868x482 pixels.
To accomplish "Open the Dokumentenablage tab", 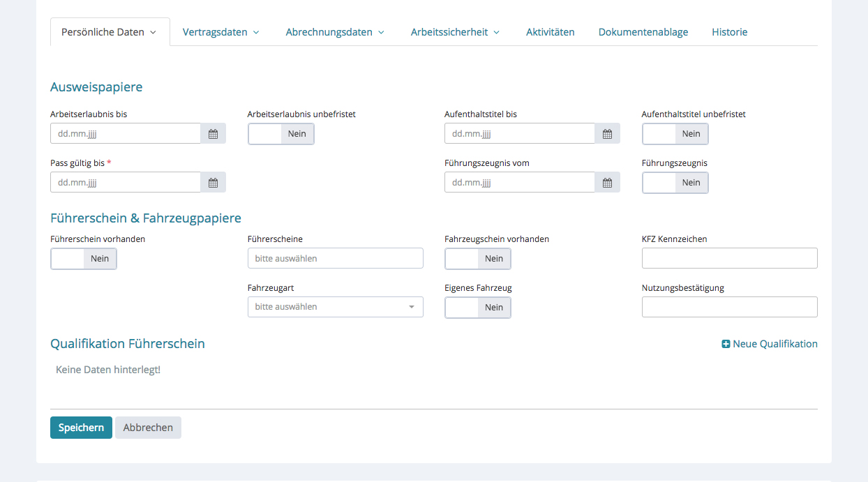I will (x=643, y=32).
